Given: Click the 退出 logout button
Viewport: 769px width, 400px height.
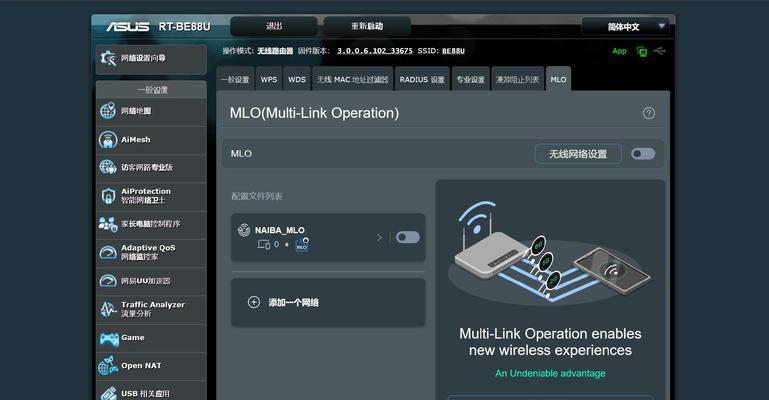Looking at the screenshot, I should tap(274, 26).
